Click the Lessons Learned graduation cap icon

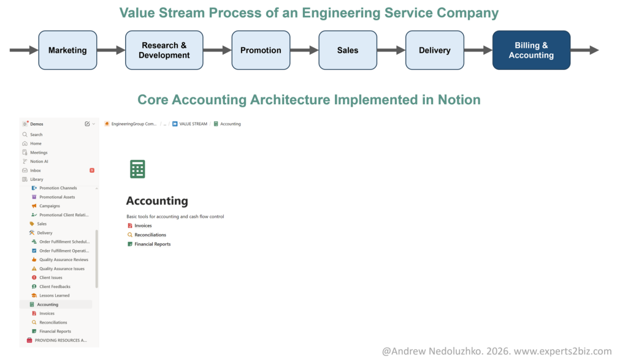coord(34,295)
